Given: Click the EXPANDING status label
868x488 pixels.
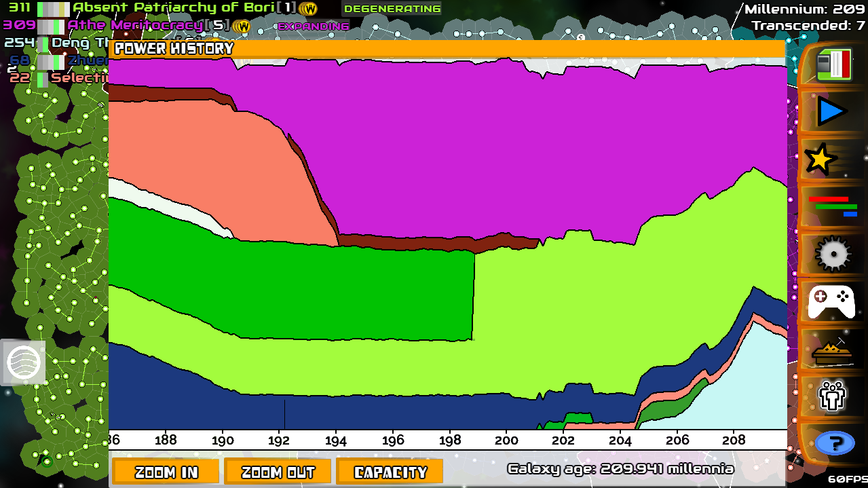Looking at the screenshot, I should (x=313, y=26).
